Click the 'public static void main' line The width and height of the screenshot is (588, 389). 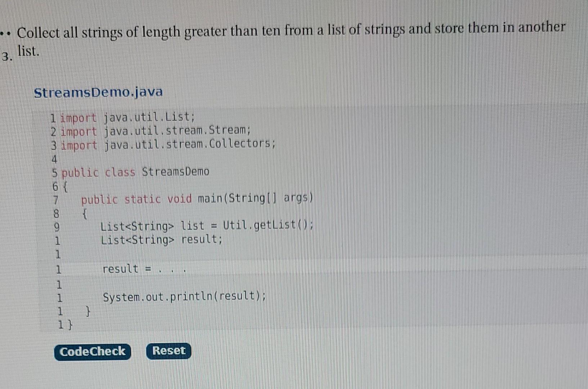point(196,199)
